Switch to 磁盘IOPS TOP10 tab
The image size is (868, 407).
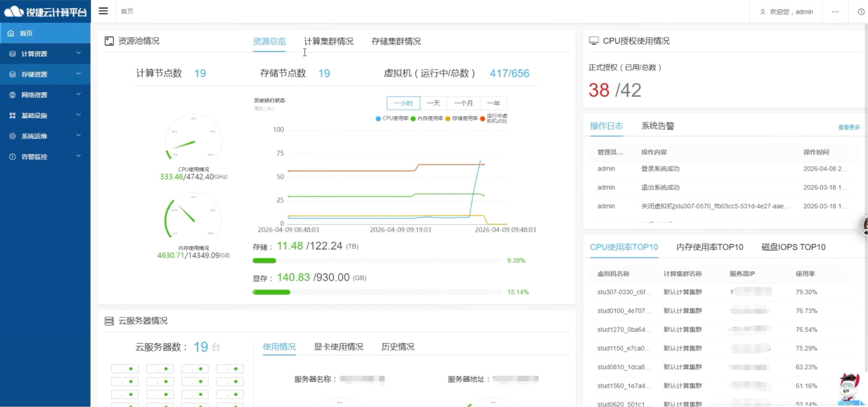[x=793, y=247]
